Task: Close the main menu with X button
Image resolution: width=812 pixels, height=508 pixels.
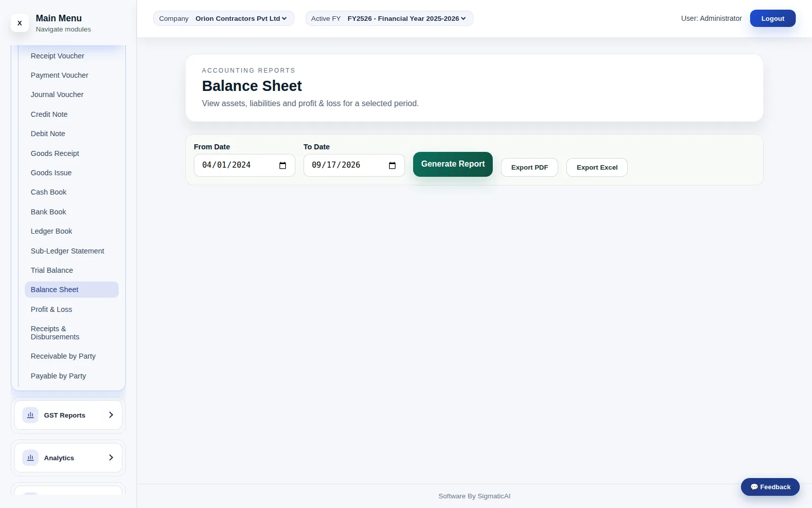Action: tap(20, 23)
